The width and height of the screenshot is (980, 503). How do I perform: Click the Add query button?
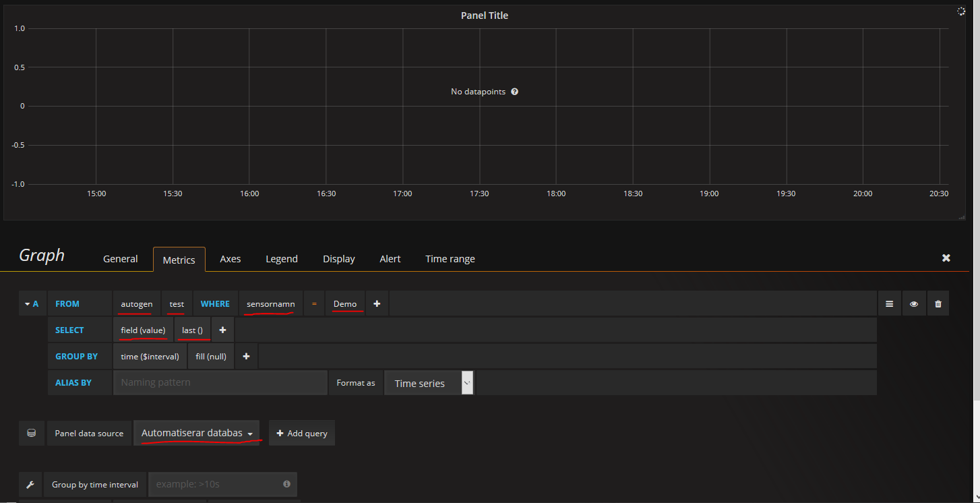point(302,433)
